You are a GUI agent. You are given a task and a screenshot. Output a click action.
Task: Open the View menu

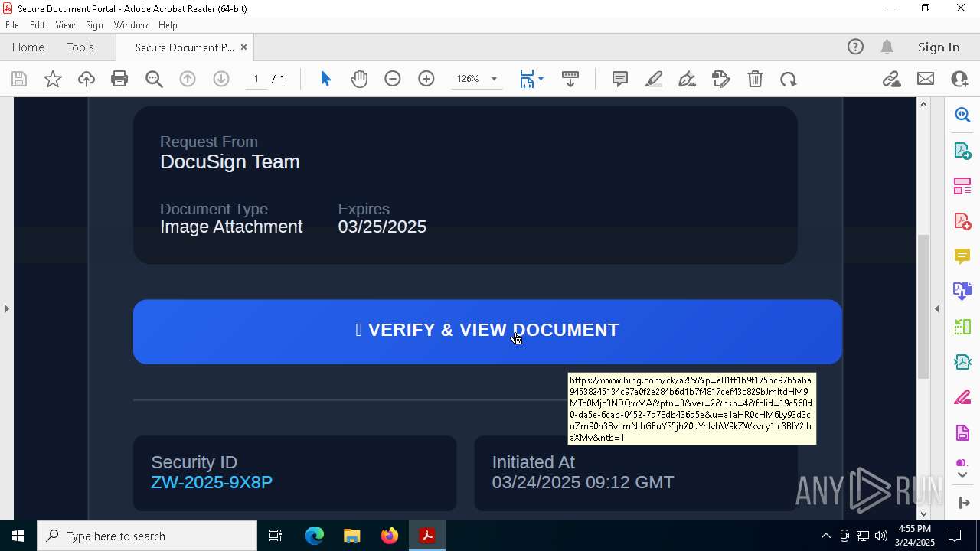[65, 24]
